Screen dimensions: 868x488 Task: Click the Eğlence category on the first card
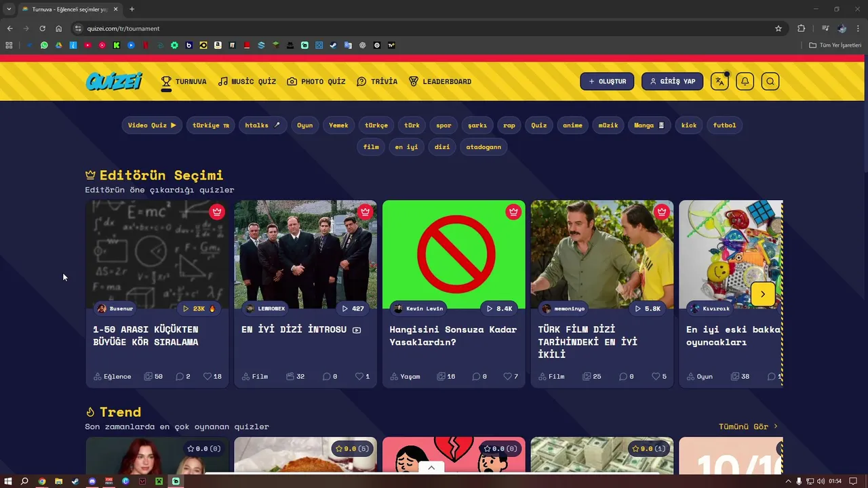pyautogui.click(x=113, y=376)
